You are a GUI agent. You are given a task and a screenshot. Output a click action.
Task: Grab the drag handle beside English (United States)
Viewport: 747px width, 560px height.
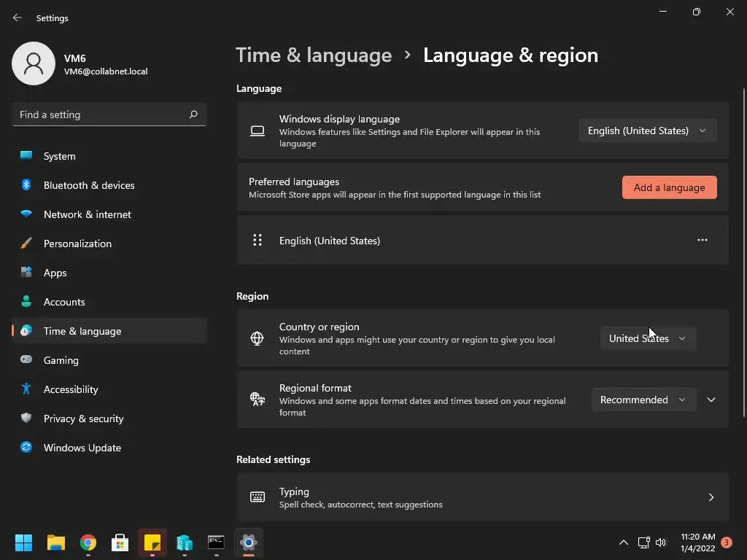258,240
